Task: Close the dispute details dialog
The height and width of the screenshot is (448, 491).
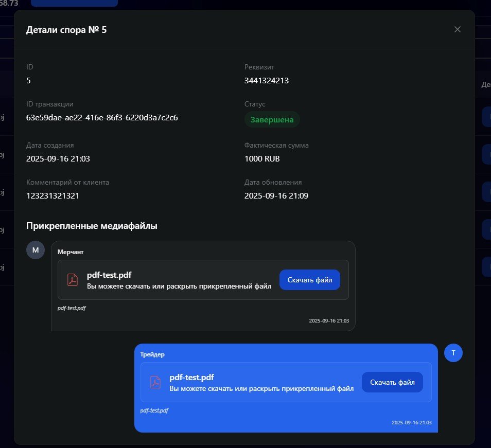Action: [457, 29]
